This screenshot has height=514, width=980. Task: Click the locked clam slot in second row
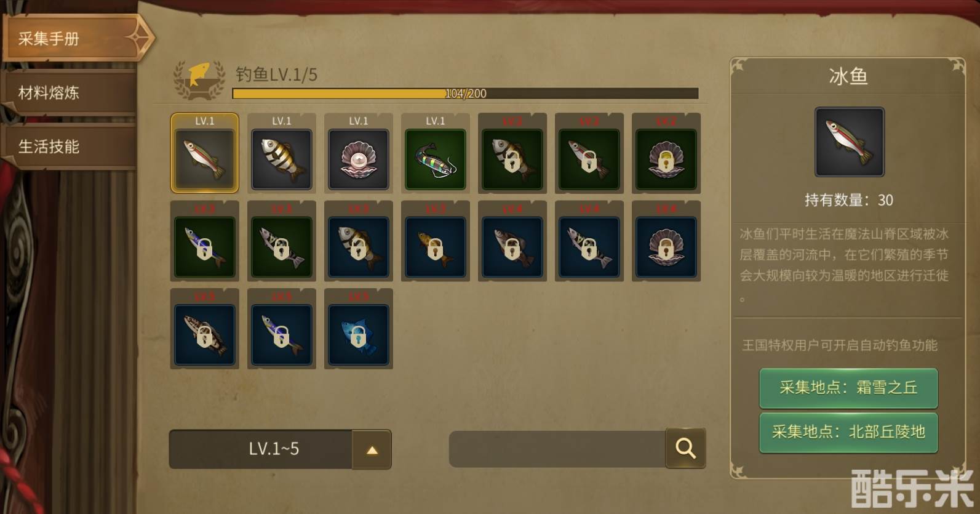pyautogui.click(x=666, y=241)
